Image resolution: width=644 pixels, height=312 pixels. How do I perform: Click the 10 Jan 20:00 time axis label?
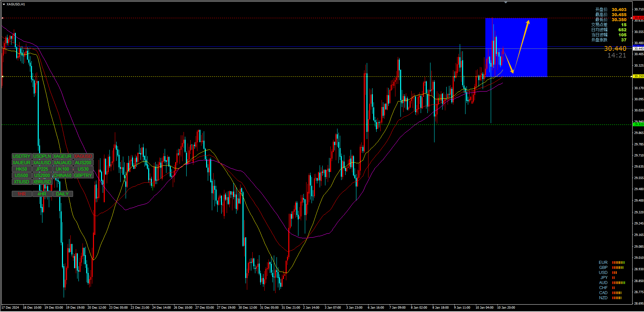pyautogui.click(x=506, y=308)
